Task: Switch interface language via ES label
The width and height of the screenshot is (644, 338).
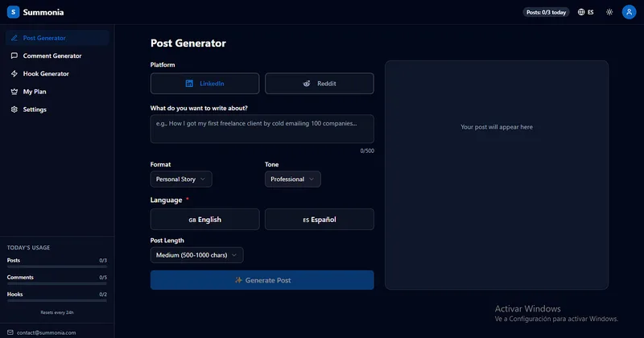Action: coord(591,12)
